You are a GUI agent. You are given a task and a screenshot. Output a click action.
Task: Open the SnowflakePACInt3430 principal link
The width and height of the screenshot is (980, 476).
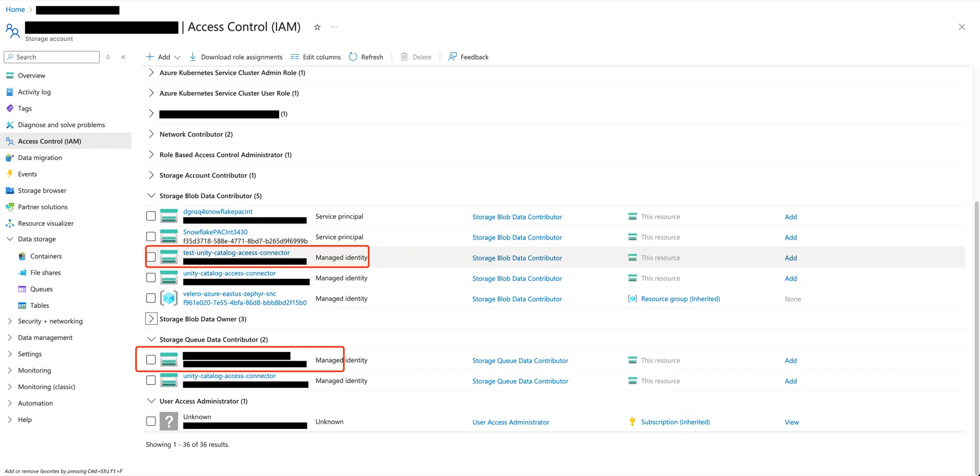(x=215, y=232)
